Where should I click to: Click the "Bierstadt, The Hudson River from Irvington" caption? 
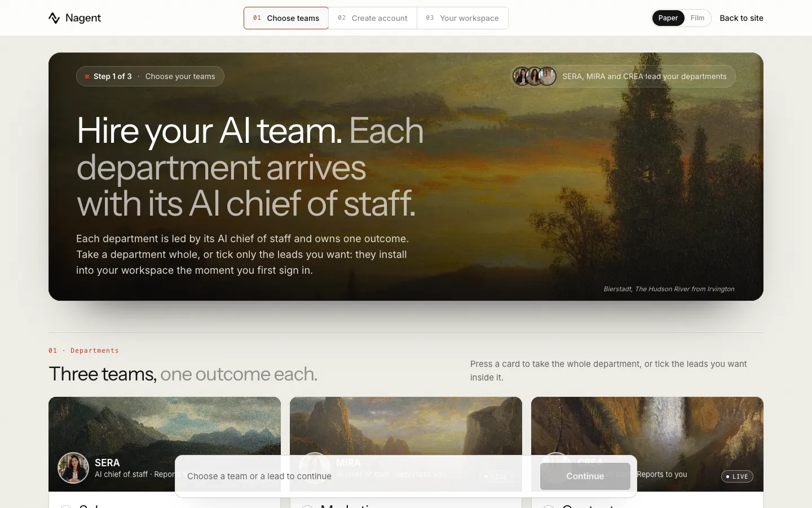pos(669,289)
